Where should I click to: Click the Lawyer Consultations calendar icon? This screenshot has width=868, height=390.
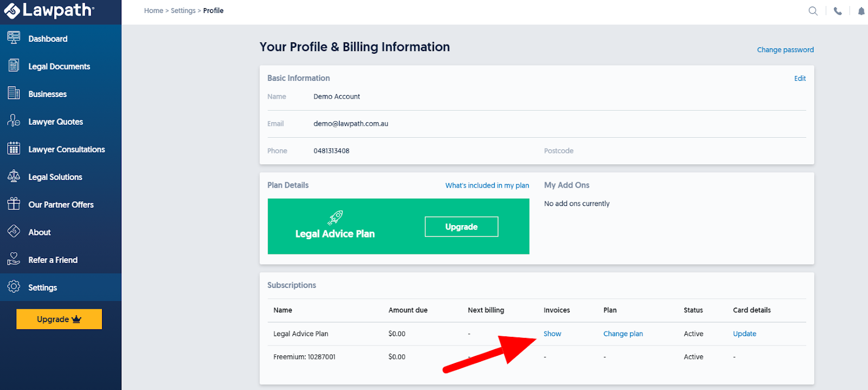pyautogui.click(x=14, y=149)
